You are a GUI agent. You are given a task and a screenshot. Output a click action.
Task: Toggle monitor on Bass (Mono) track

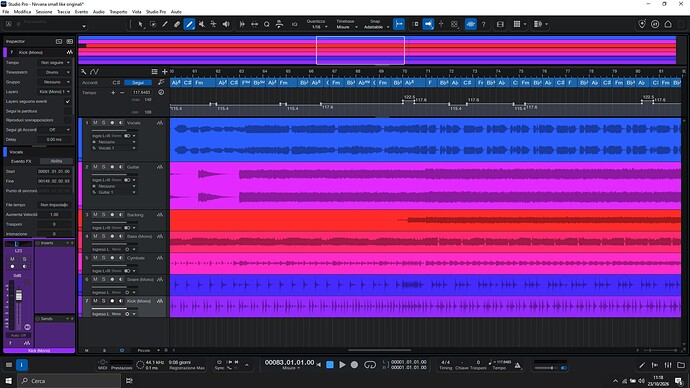click(121, 236)
